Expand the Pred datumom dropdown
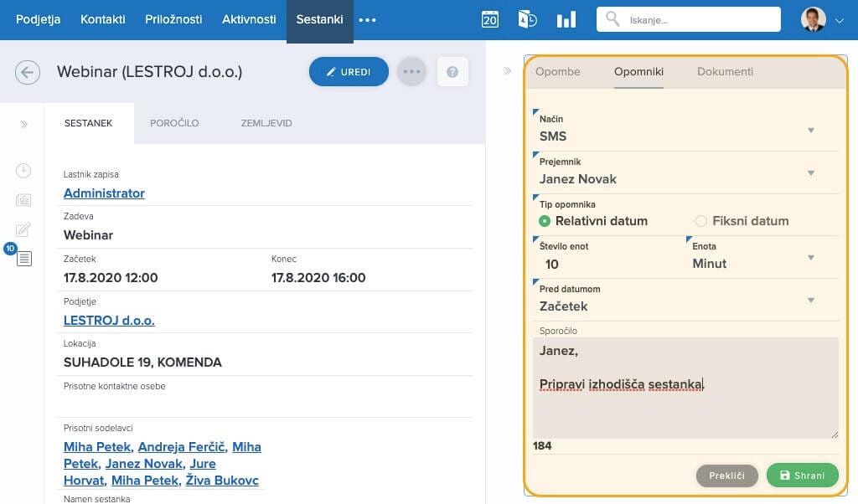Image resolution: width=858 pixels, height=504 pixels. pos(811,300)
